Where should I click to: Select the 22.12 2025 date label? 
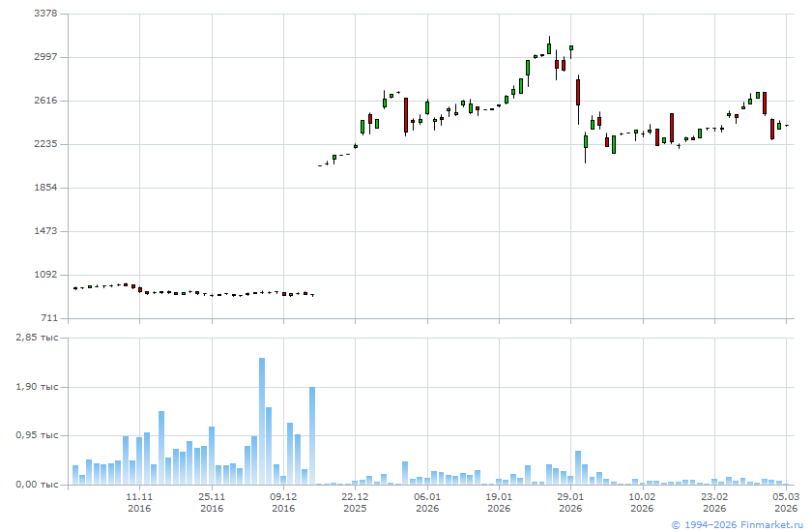click(355, 502)
